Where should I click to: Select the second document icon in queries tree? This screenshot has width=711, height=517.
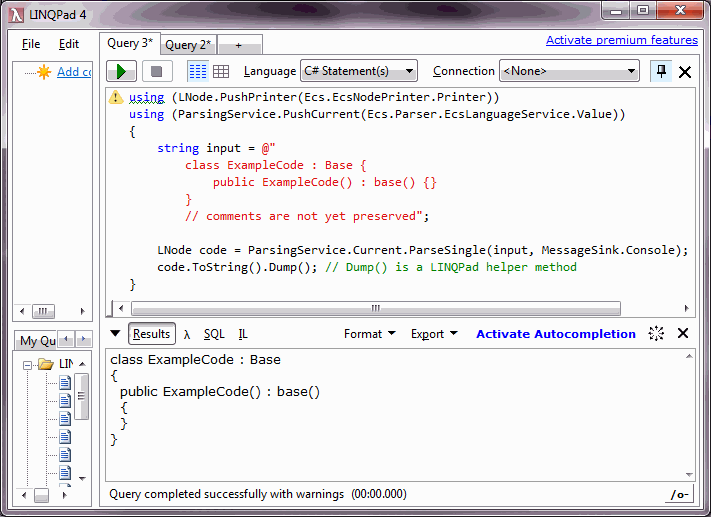[x=65, y=400]
